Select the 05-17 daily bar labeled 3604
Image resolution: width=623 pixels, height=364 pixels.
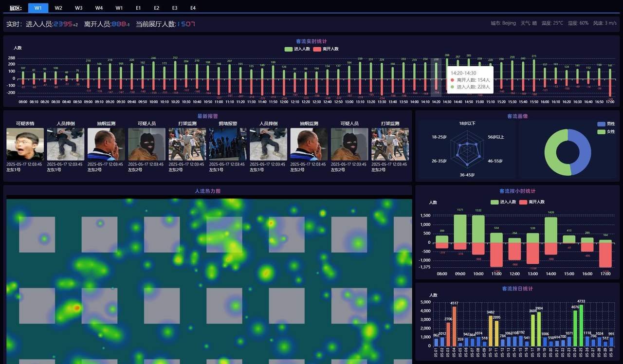pos(533,330)
